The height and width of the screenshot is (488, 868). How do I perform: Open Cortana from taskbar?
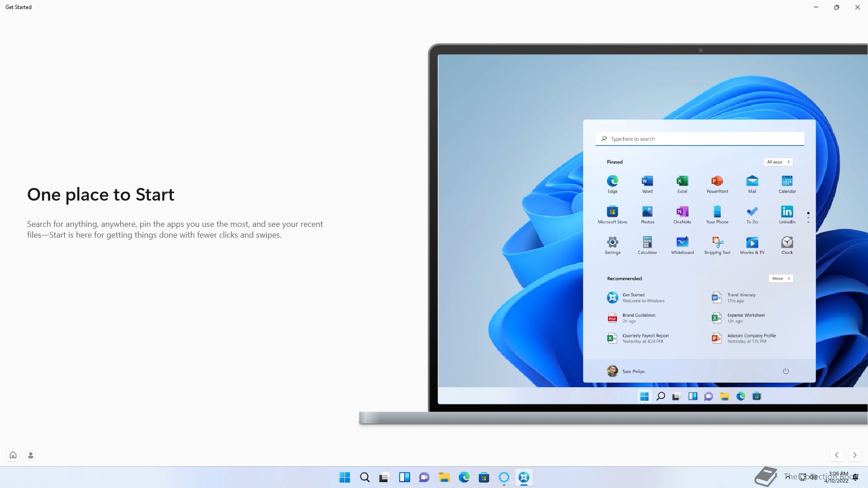(x=504, y=477)
